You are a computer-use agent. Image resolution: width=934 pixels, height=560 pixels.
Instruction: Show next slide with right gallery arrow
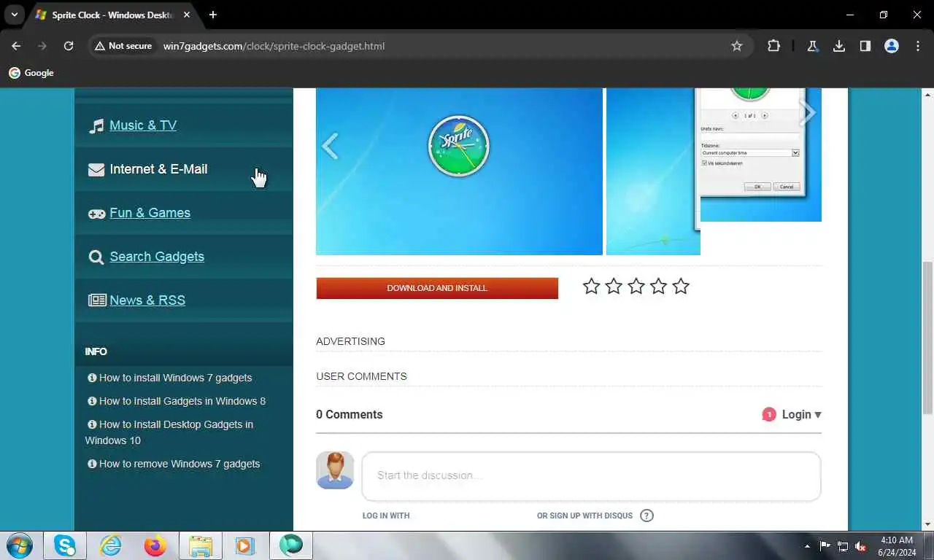806,112
